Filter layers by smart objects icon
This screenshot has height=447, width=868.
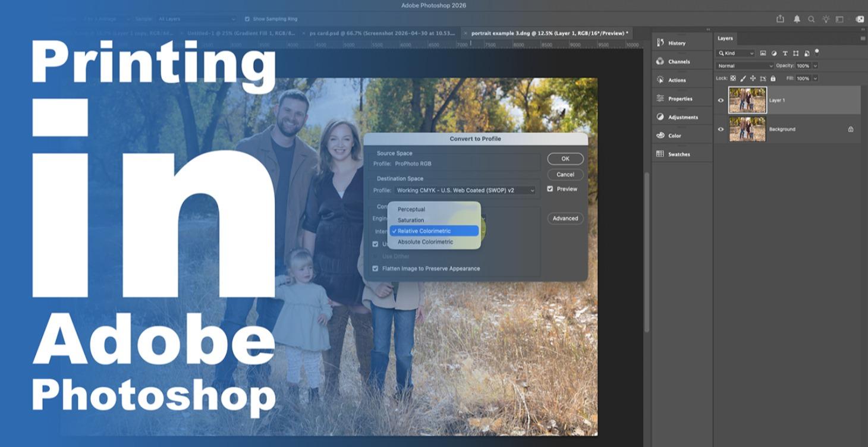click(x=807, y=53)
